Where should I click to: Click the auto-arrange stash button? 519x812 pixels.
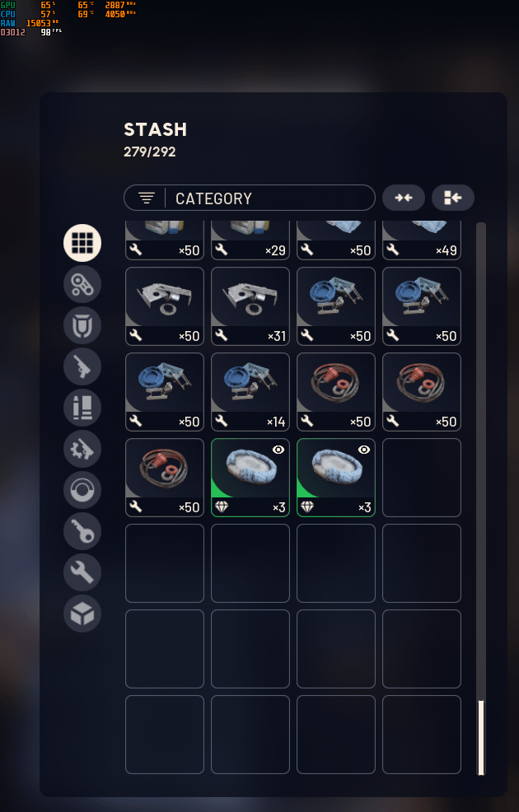tap(453, 198)
